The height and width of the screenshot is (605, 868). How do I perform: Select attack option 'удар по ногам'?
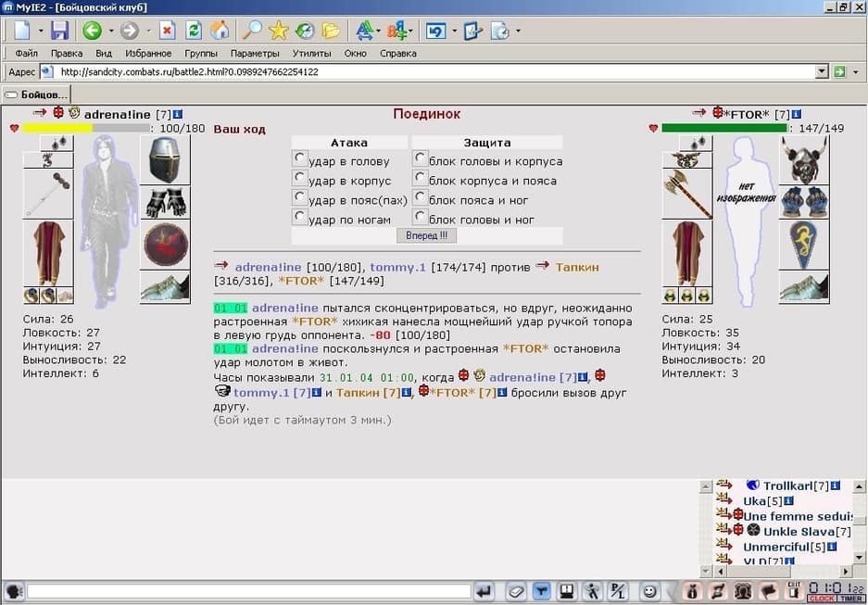[x=299, y=217]
